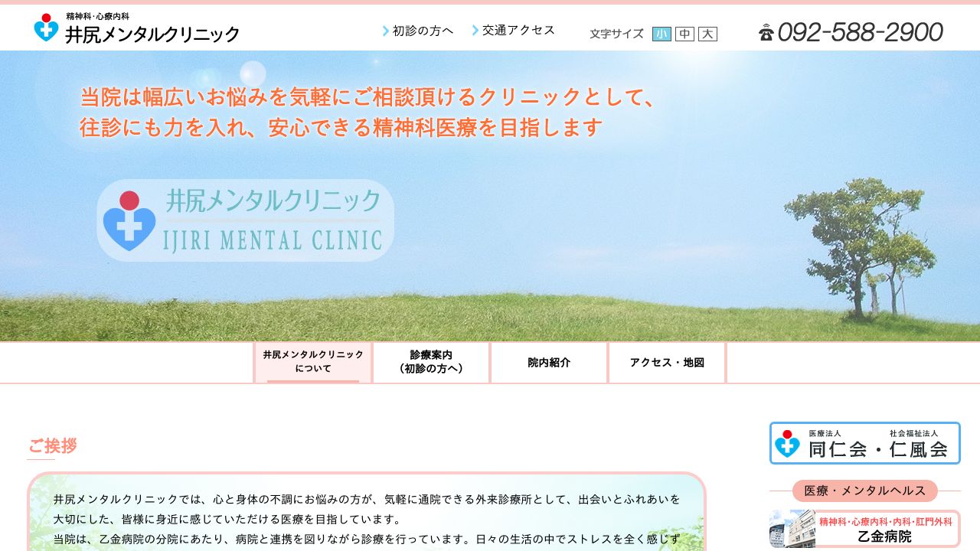
Task: Toggle font size to 大
Action: pyautogui.click(x=706, y=34)
